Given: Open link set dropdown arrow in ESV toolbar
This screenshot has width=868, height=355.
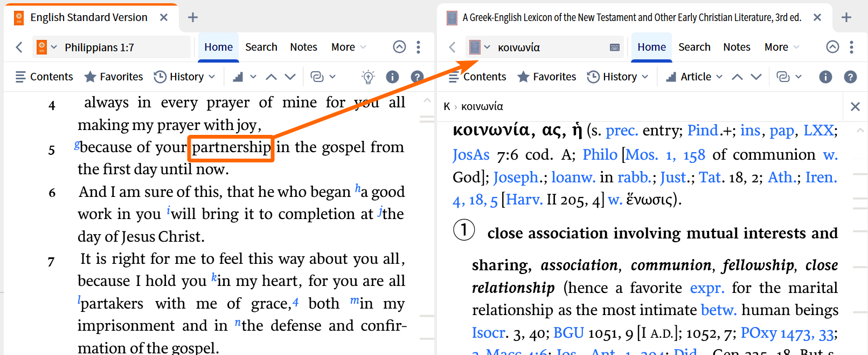Looking at the screenshot, I should pyautogui.click(x=332, y=77).
